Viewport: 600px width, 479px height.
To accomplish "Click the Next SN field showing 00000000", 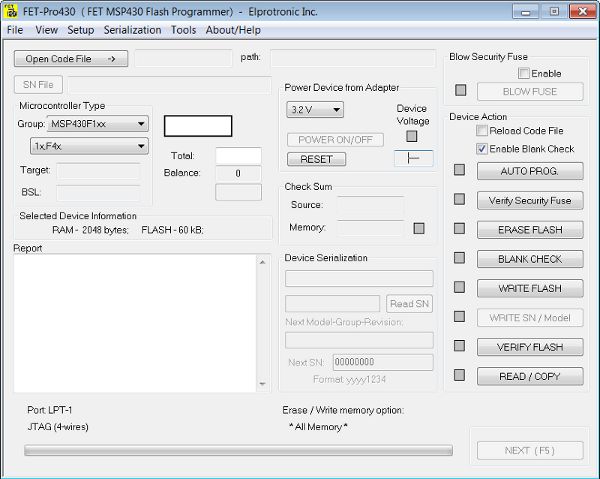I will (x=383, y=362).
